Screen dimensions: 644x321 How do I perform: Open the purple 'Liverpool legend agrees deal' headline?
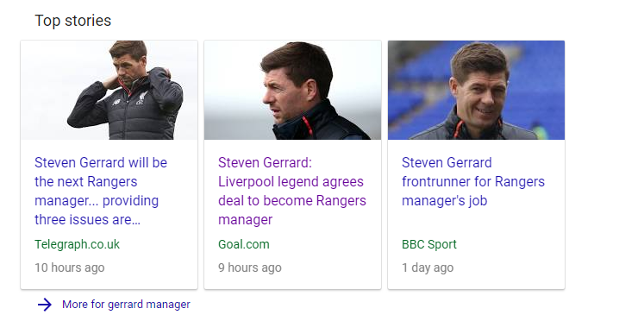coord(292,191)
